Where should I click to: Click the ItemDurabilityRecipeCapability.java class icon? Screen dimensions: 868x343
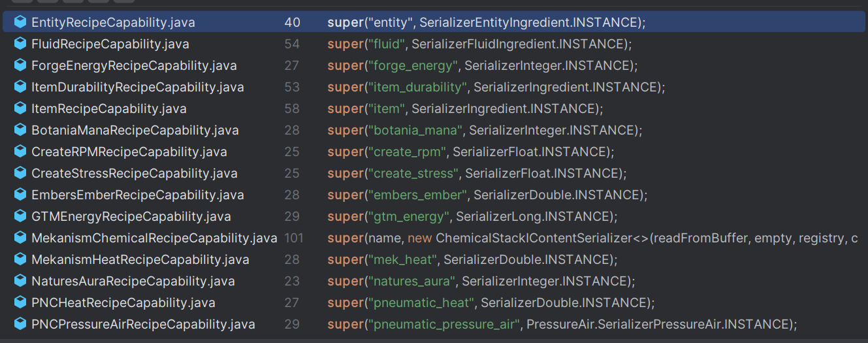coord(20,87)
